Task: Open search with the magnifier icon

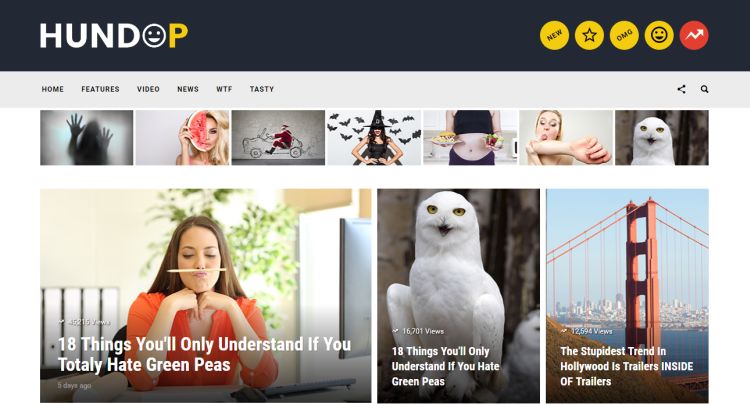Action: (705, 89)
